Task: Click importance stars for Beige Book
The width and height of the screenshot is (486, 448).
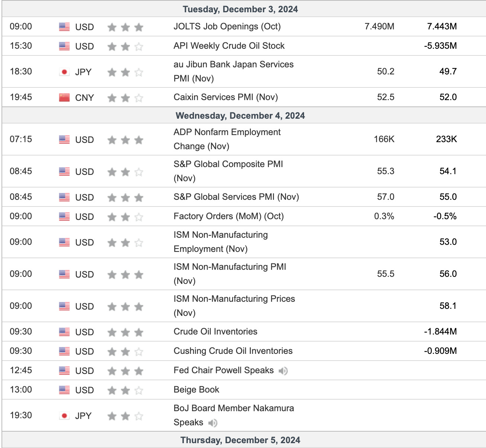Action: [x=125, y=390]
